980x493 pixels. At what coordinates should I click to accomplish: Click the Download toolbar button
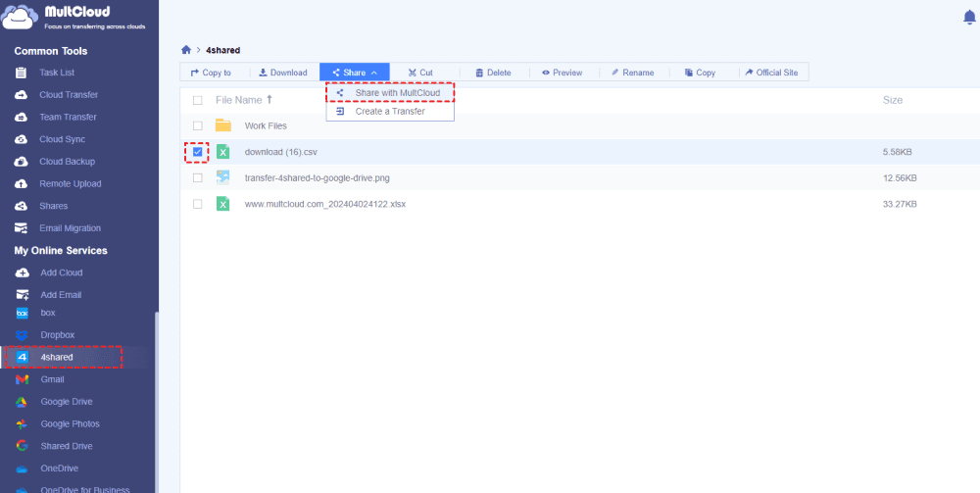[x=283, y=73]
